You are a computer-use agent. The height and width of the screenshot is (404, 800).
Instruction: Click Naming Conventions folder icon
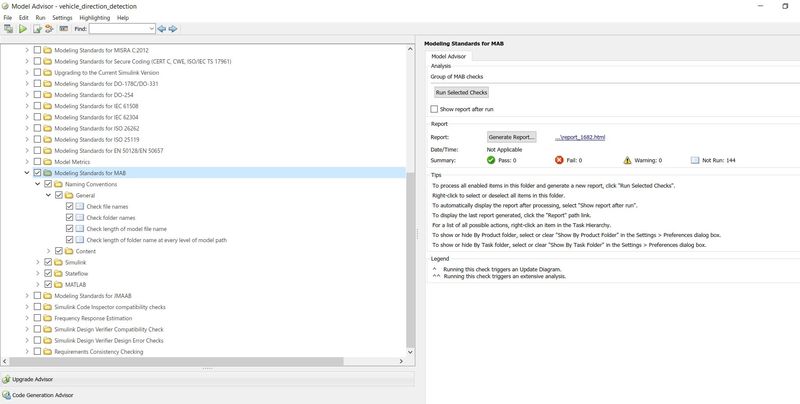point(59,184)
